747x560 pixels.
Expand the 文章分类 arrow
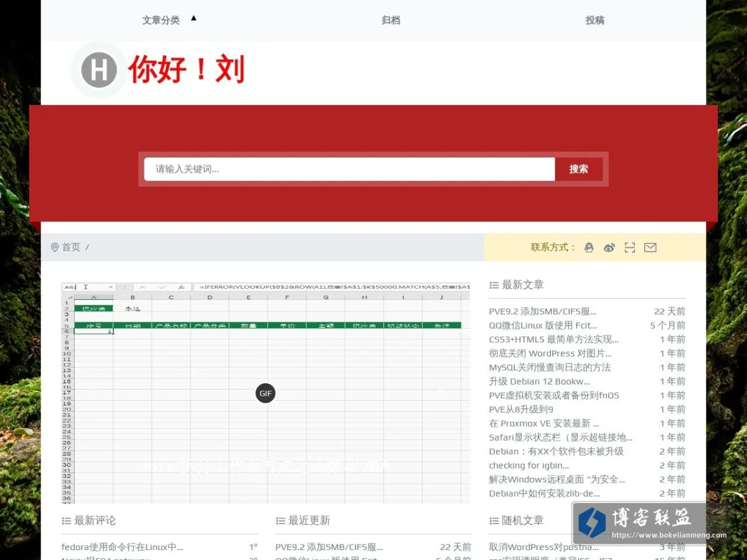click(x=194, y=18)
